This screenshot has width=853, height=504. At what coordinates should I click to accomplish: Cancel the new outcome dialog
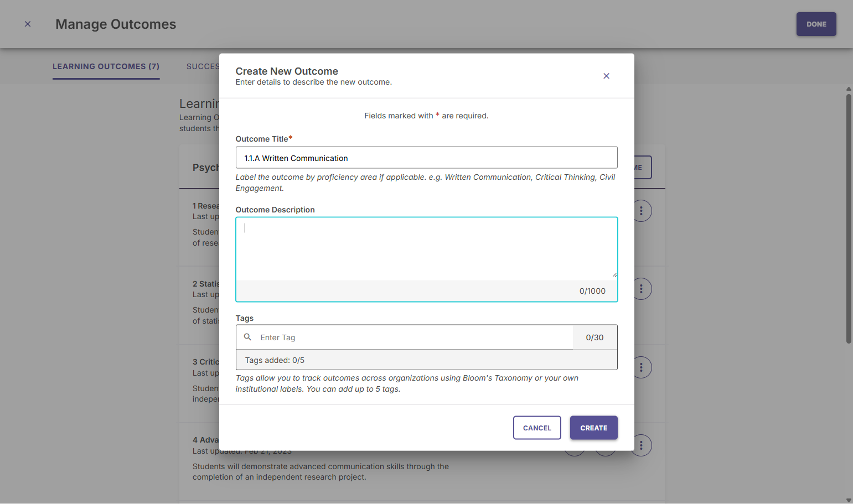537,428
